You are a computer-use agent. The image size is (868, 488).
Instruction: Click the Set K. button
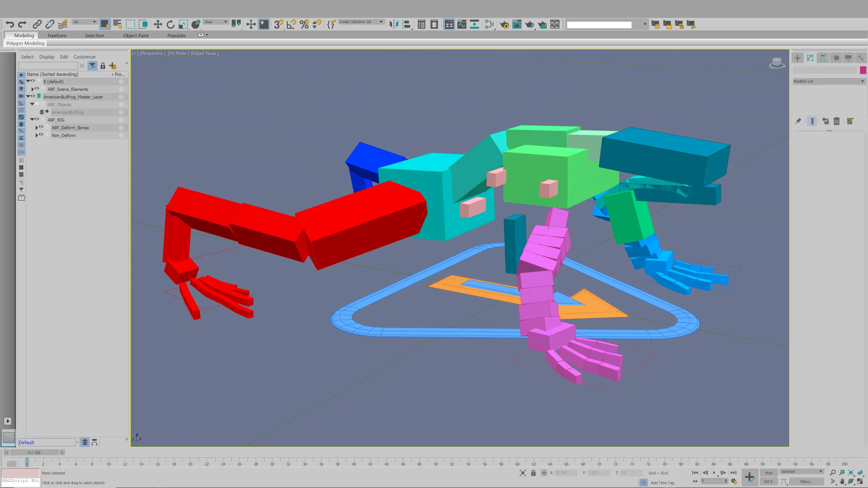pos(769,482)
